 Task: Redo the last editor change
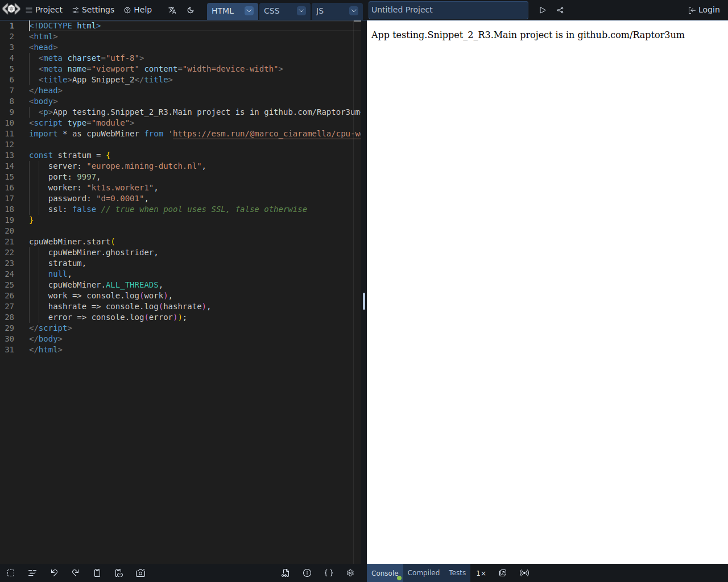[76, 573]
